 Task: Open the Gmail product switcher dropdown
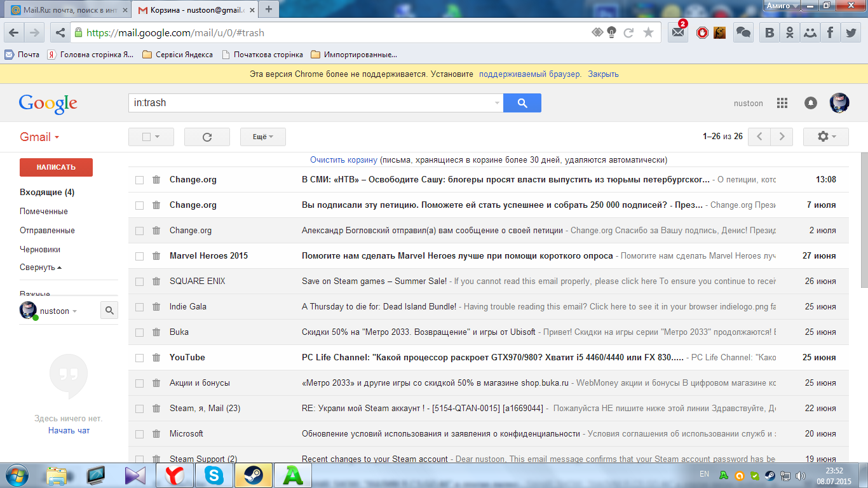39,137
